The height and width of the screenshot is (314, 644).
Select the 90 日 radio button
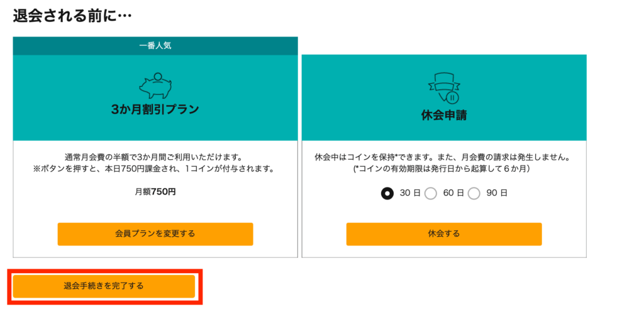point(474,193)
